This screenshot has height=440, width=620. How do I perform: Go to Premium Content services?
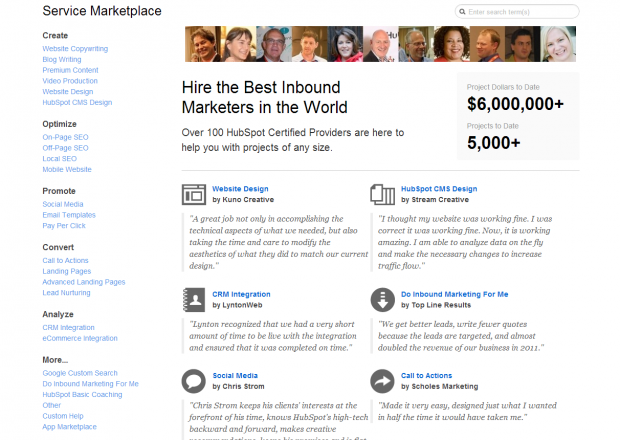[70, 70]
